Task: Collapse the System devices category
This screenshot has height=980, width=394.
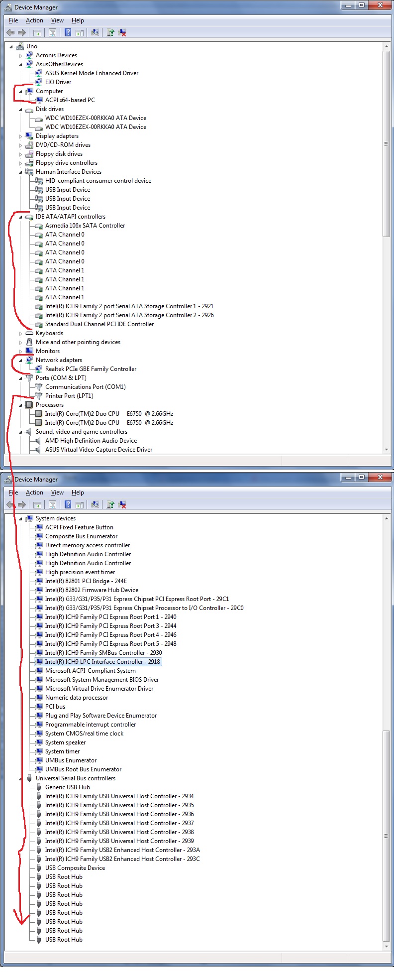Action: [21, 519]
